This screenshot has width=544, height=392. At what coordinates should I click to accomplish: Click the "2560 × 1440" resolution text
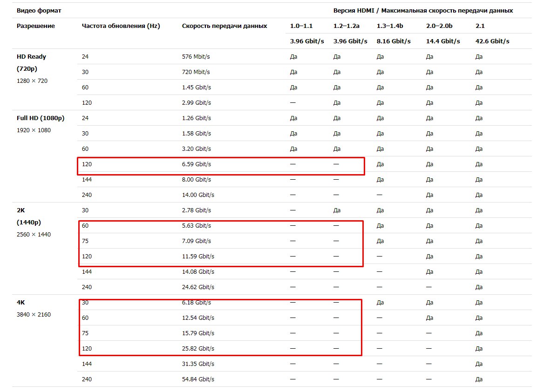pos(34,235)
